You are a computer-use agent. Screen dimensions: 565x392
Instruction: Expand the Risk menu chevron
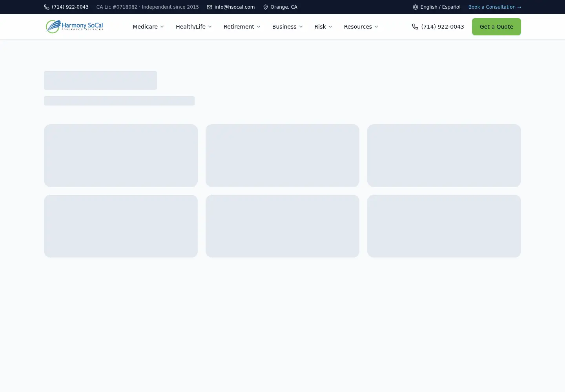330,27
